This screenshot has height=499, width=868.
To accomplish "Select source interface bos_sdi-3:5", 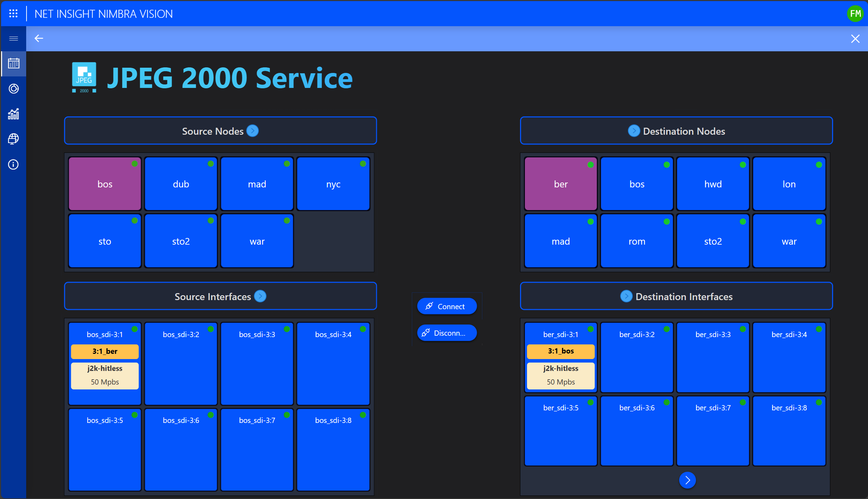I will (x=105, y=449).
